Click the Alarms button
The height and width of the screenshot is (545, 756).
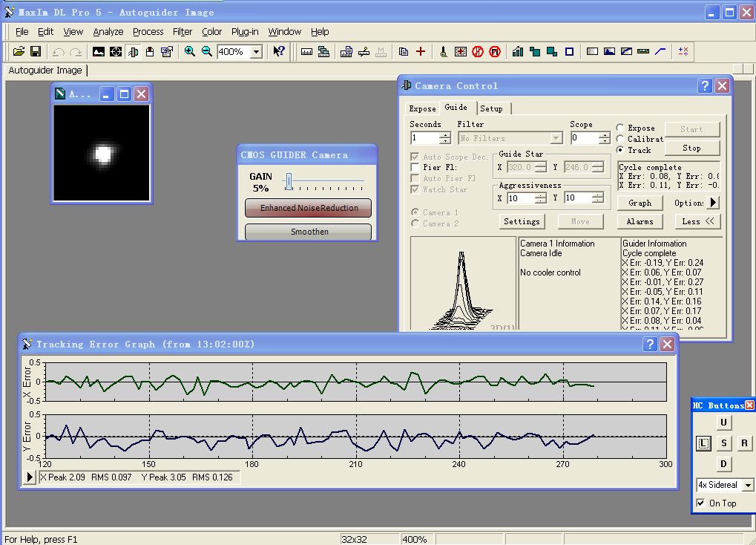point(640,221)
